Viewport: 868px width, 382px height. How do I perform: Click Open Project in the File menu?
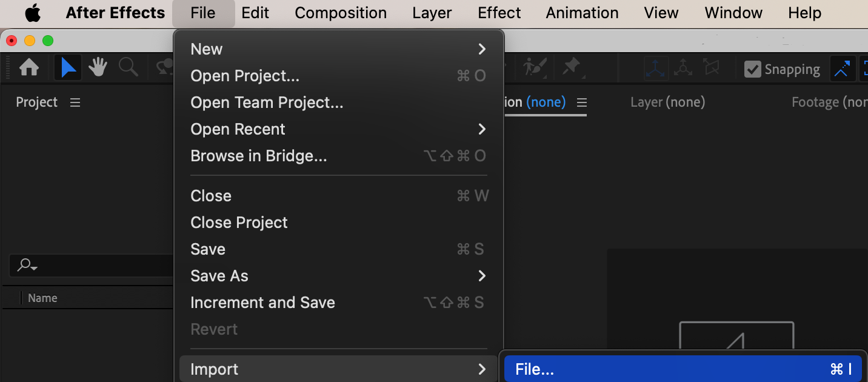(x=245, y=76)
